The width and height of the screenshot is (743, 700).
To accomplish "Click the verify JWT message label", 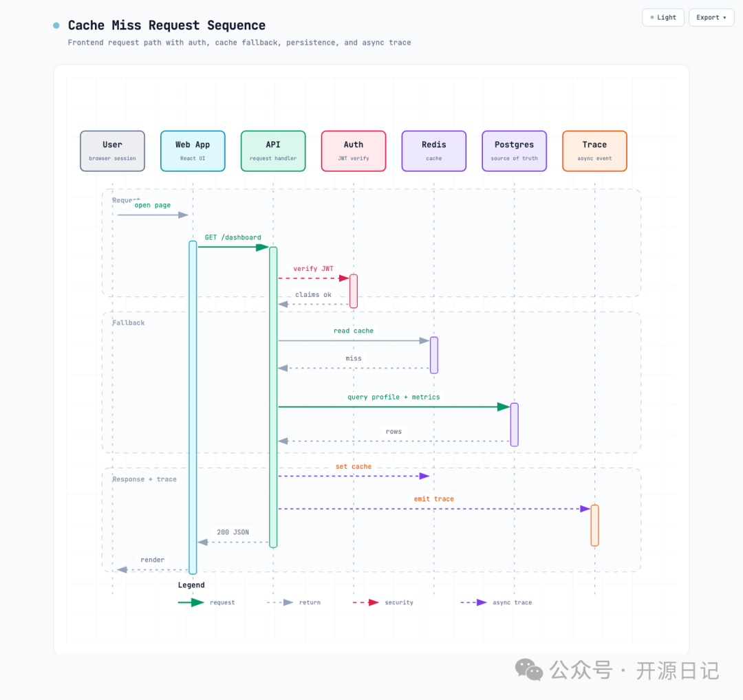I will click(313, 269).
